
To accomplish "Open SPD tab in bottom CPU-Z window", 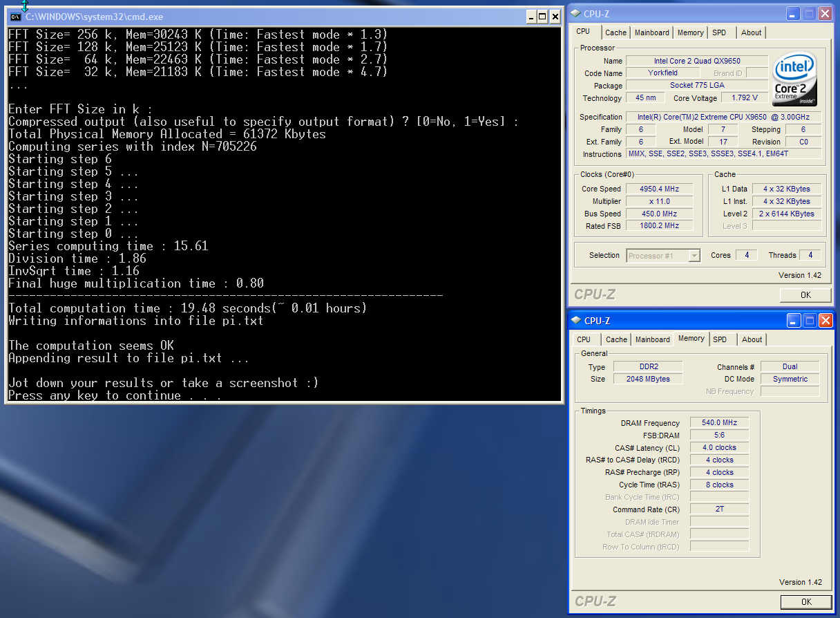I will click(x=720, y=339).
